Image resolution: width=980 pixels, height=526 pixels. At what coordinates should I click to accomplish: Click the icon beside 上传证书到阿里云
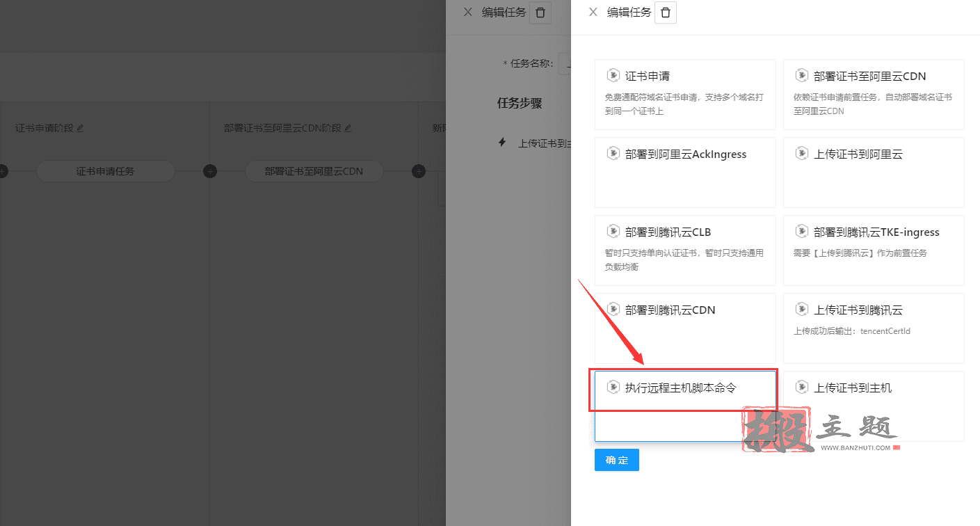click(802, 153)
